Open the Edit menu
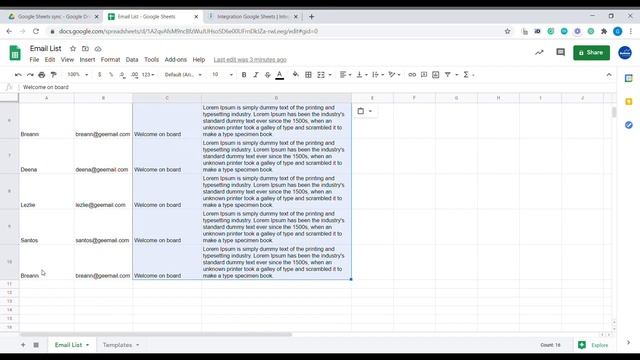Image resolution: width=640 pixels, height=360 pixels. coord(50,60)
